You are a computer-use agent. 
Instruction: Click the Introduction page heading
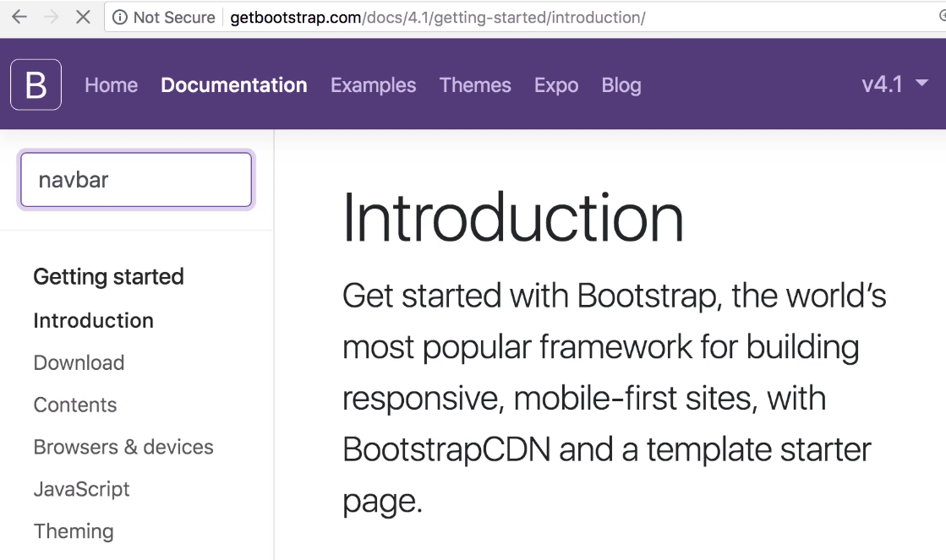[513, 218]
